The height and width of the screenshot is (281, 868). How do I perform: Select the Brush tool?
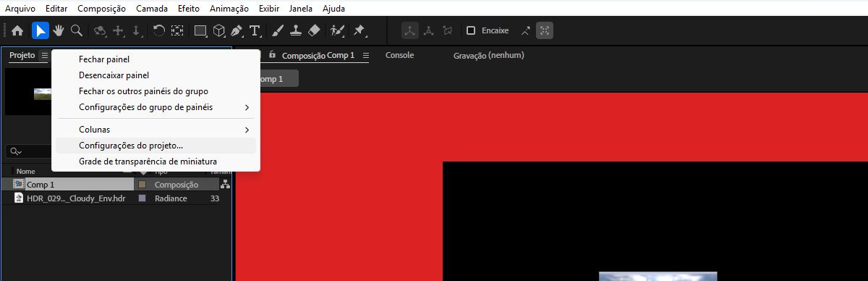[x=278, y=31]
